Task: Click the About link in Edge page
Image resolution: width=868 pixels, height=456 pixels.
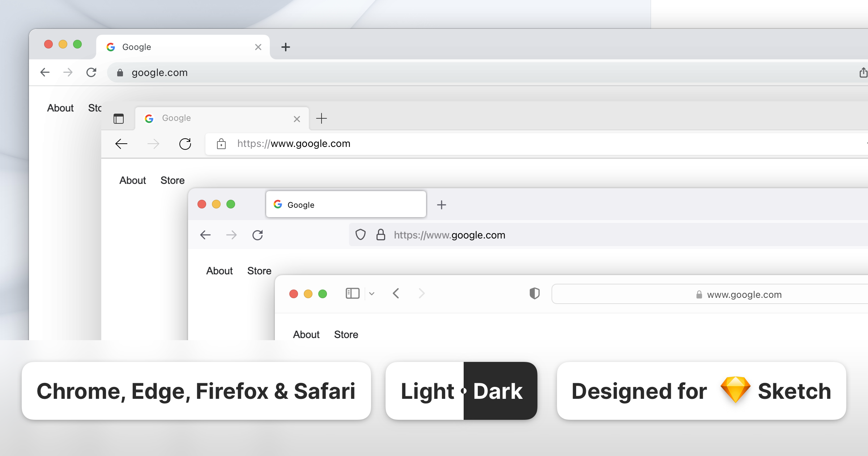Action: point(132,180)
